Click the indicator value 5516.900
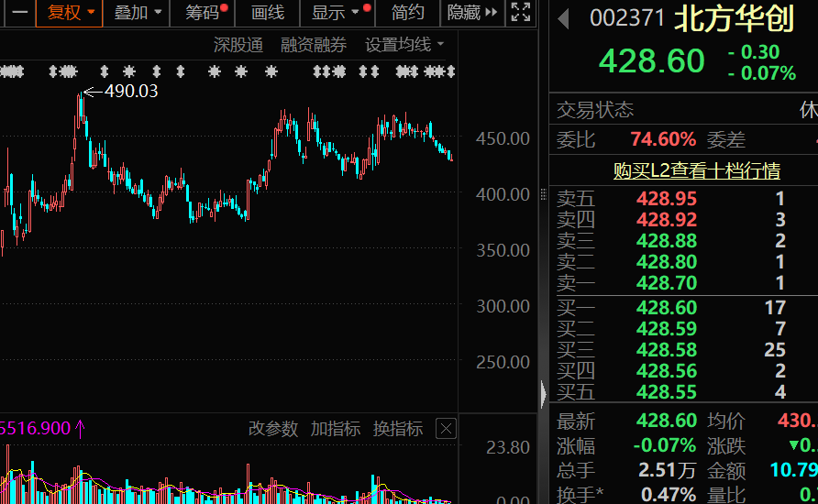The image size is (818, 504). pyautogui.click(x=35, y=429)
